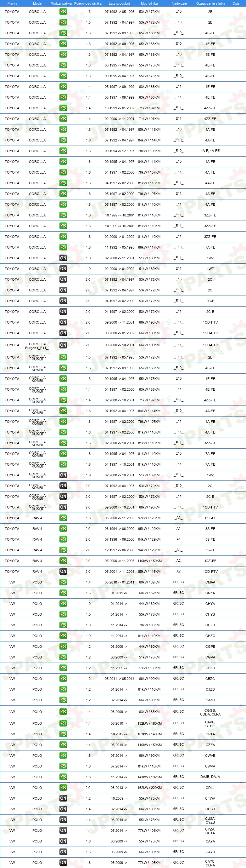Click the CPTA engine code cell

210,734
